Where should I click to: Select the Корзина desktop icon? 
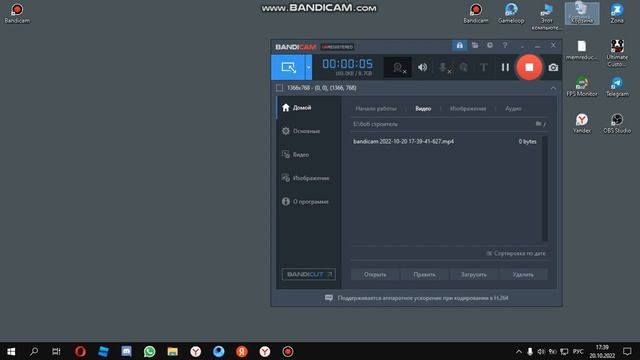[582, 13]
